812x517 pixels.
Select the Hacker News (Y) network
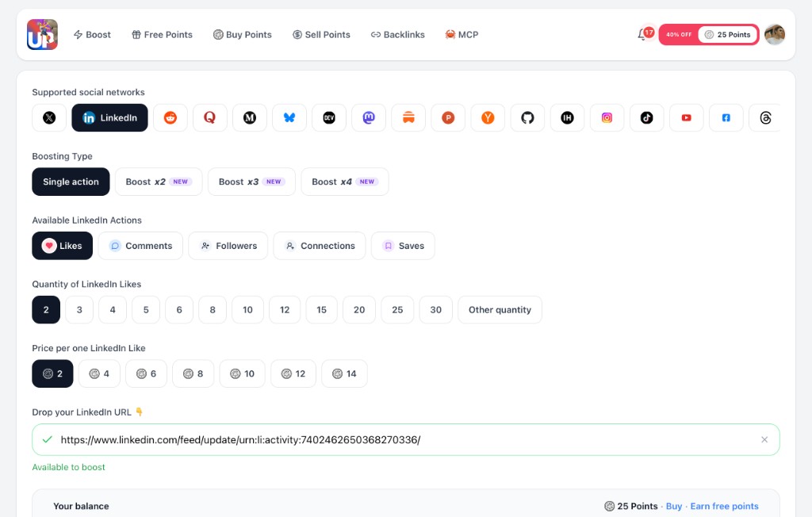(x=488, y=117)
